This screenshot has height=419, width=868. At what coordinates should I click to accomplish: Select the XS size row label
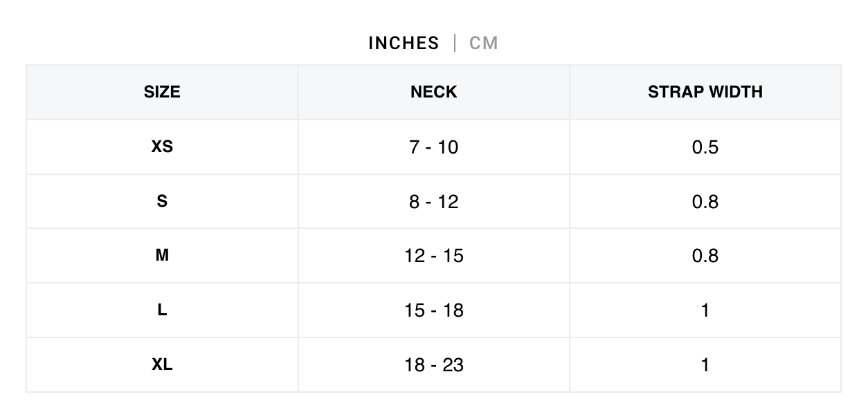162,147
